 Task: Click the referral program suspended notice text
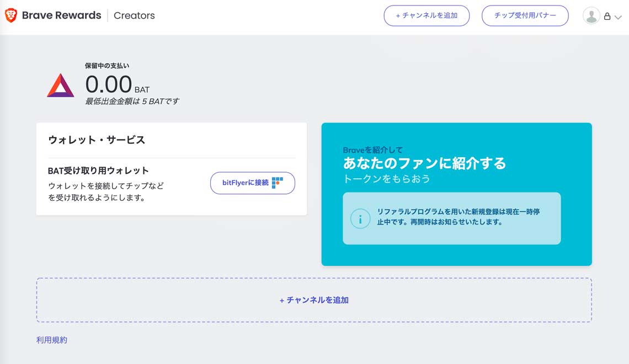coord(458,217)
